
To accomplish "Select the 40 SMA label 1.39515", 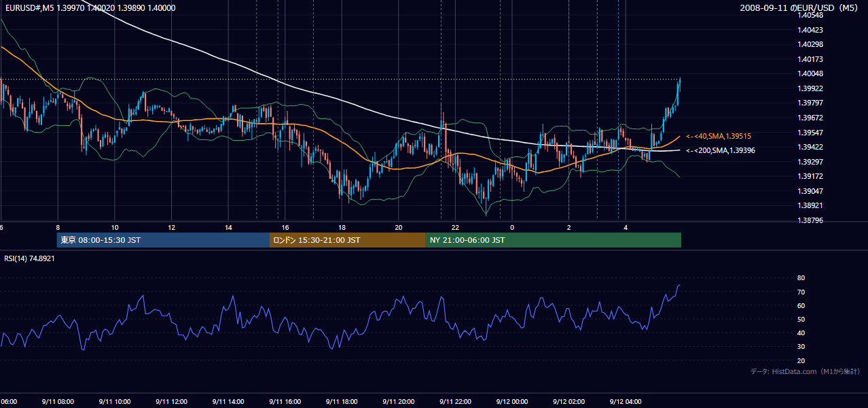I will (x=718, y=137).
